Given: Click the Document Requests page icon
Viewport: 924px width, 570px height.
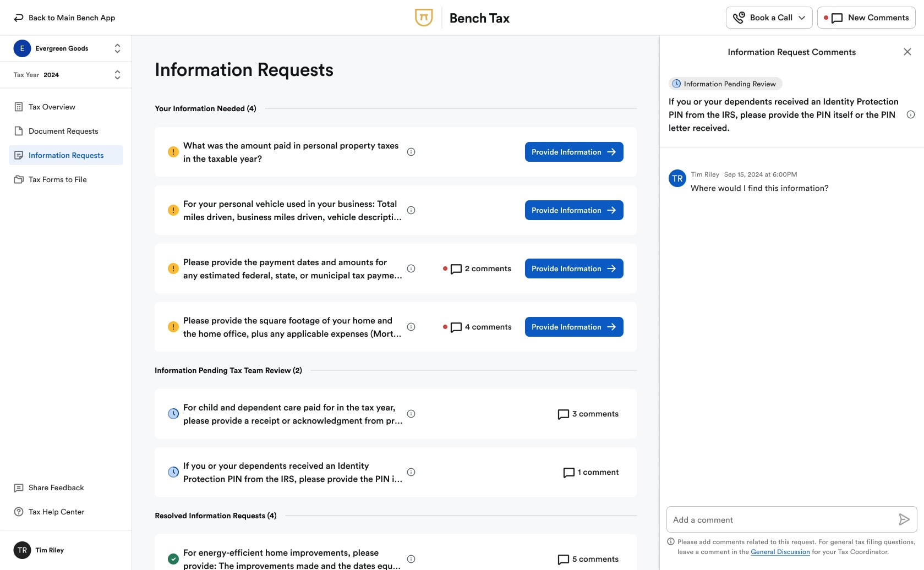Looking at the screenshot, I should (19, 131).
